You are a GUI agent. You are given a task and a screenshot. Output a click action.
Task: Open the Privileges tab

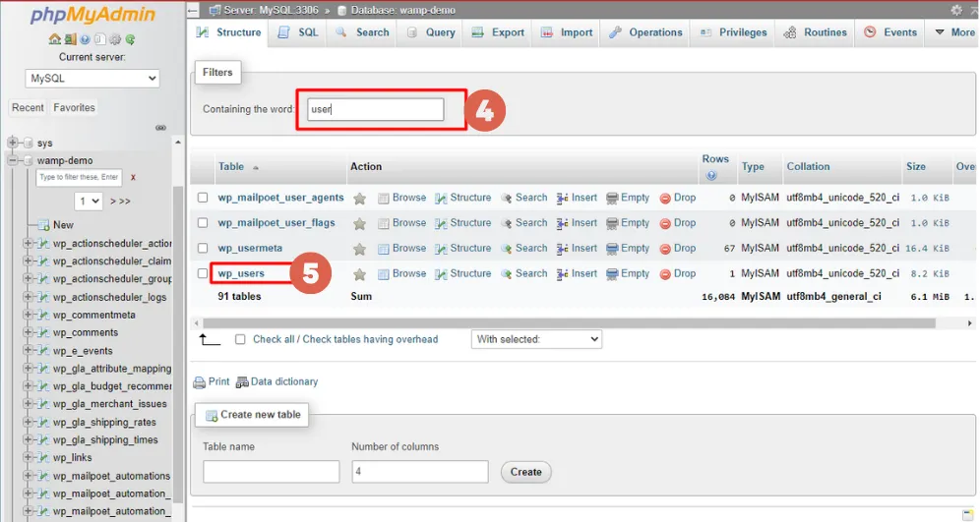point(733,32)
